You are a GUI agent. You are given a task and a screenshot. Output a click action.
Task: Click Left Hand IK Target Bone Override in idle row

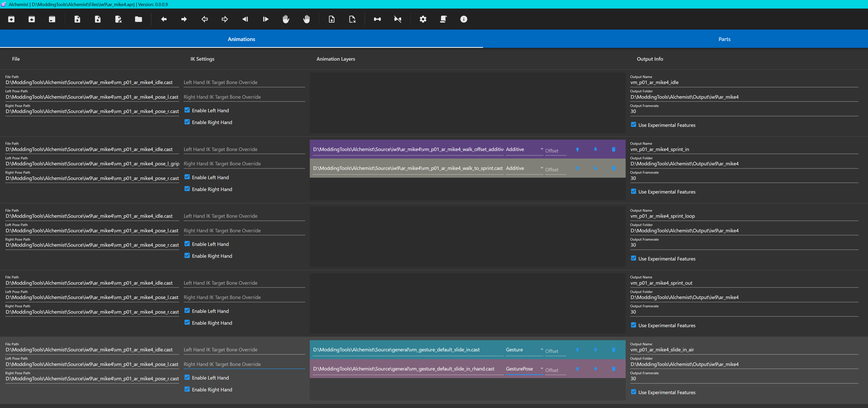click(244, 83)
